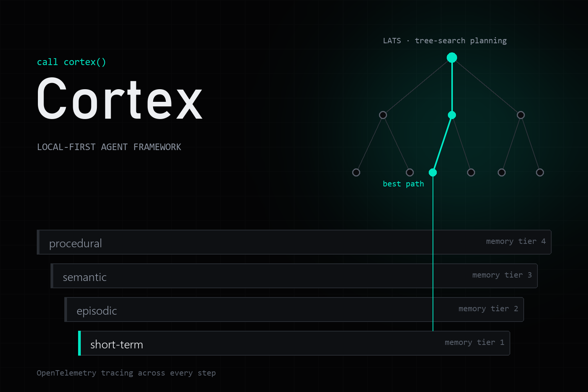Click the "OpenTelemetry tracing across every step" footer

tap(126, 373)
